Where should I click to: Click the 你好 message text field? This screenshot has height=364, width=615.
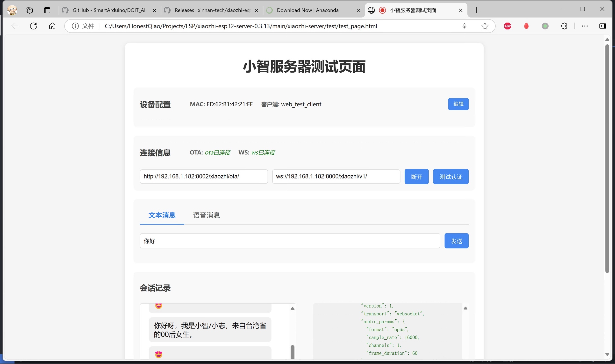coord(290,241)
